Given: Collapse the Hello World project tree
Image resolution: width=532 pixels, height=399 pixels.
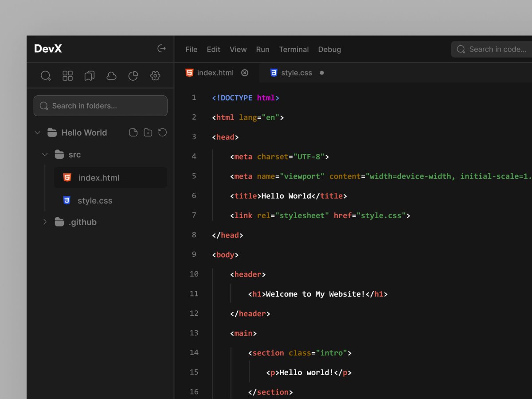Looking at the screenshot, I should (38, 132).
